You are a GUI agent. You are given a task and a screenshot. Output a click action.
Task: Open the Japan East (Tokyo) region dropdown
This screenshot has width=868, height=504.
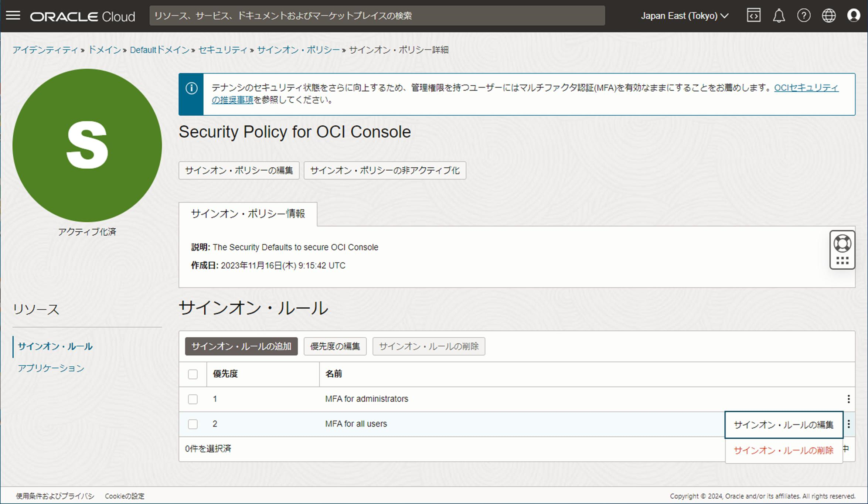click(684, 16)
